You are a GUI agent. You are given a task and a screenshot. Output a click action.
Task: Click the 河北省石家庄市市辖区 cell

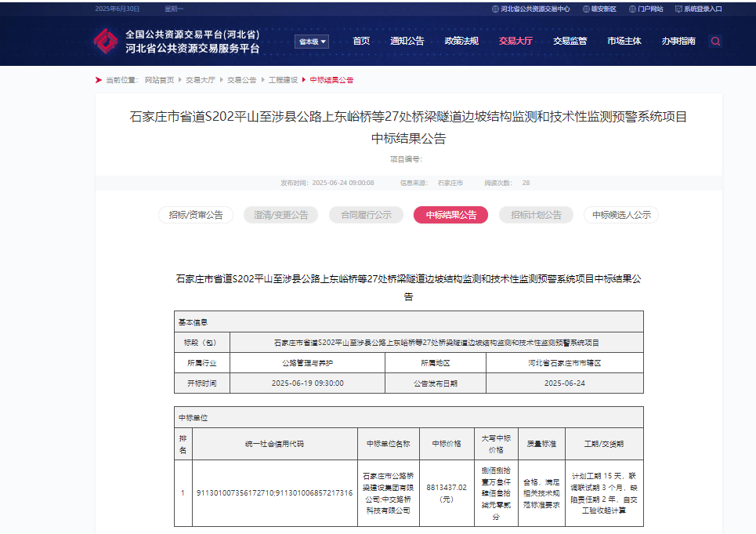(x=565, y=363)
